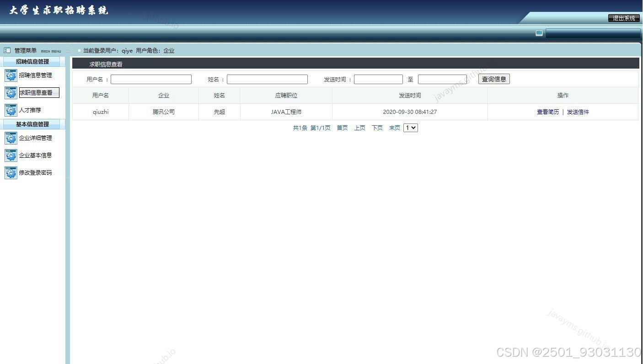
Task: Click the 腾讯公司 cell
Action: [164, 112]
